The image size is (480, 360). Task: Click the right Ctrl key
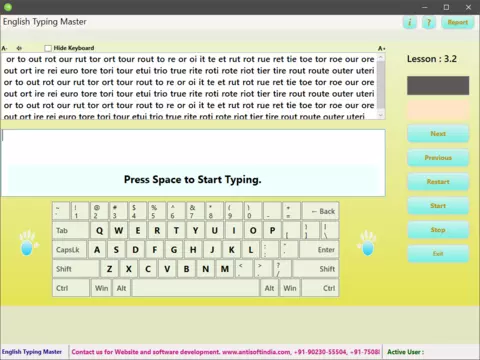(x=320, y=288)
